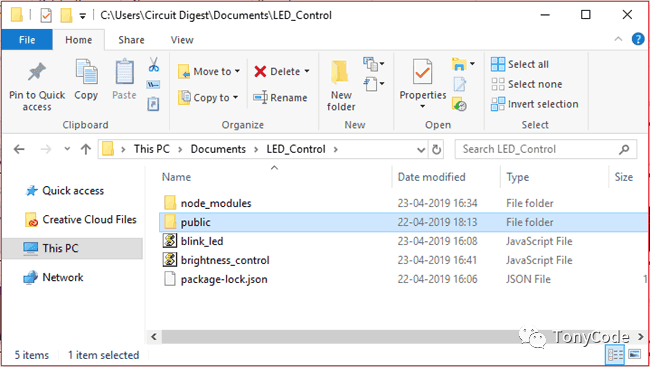650x367 pixels.
Task: Click the Rename button
Action: point(281,98)
